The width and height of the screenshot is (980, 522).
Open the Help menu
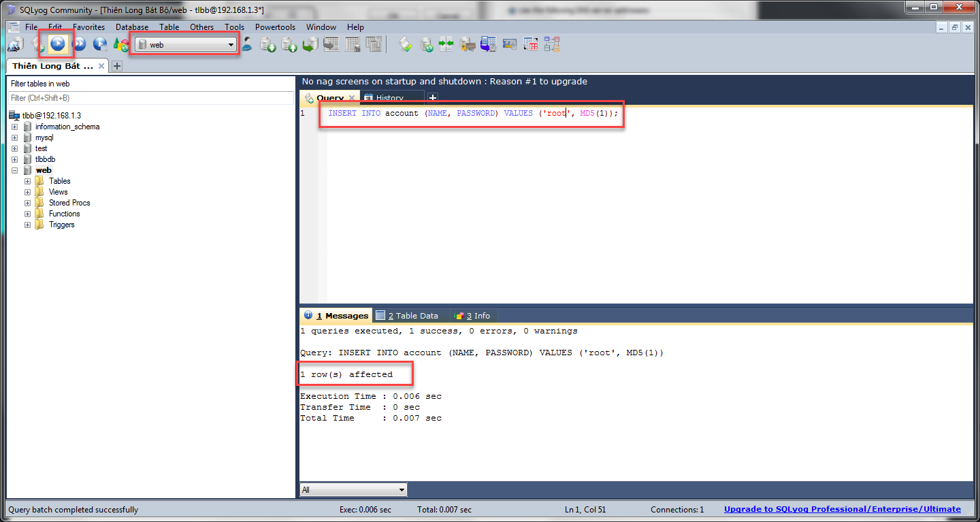click(356, 27)
